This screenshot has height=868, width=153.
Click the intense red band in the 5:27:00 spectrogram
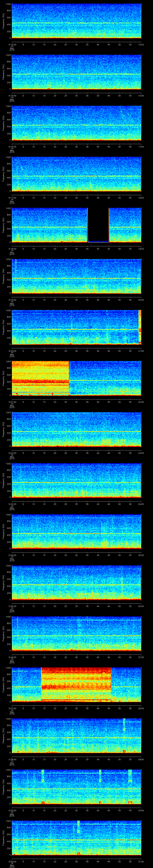(x=76, y=685)
